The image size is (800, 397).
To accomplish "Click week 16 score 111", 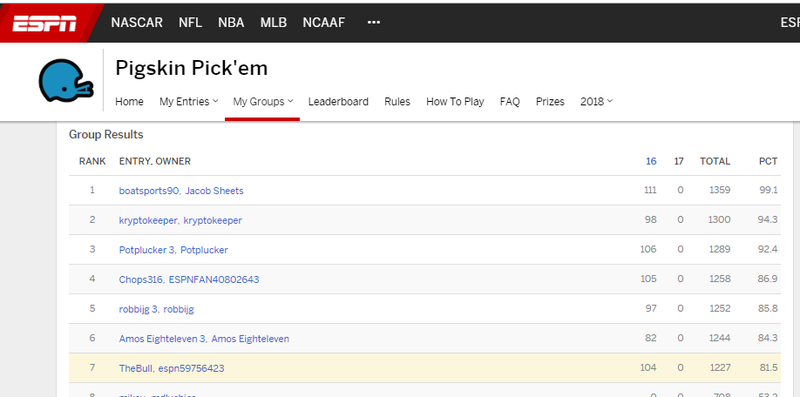I will tap(650, 190).
